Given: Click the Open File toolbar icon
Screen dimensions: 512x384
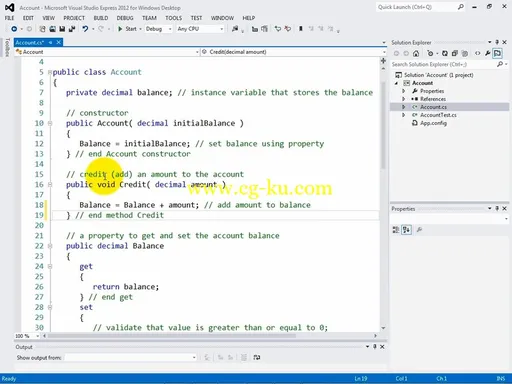Looking at the screenshot, I should point(52,29).
